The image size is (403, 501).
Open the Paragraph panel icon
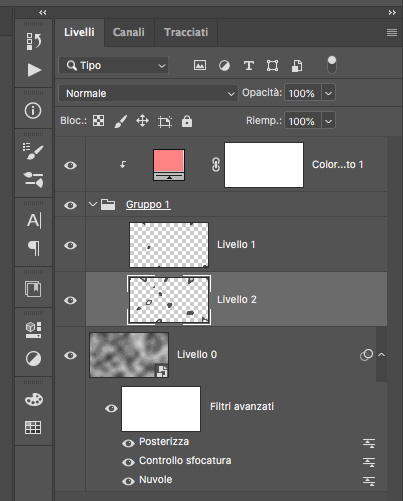click(x=34, y=248)
